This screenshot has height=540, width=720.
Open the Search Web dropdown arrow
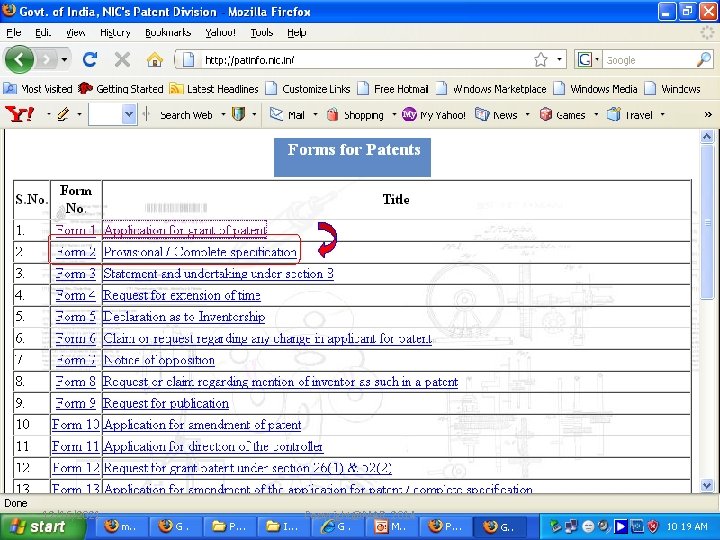(x=223, y=114)
